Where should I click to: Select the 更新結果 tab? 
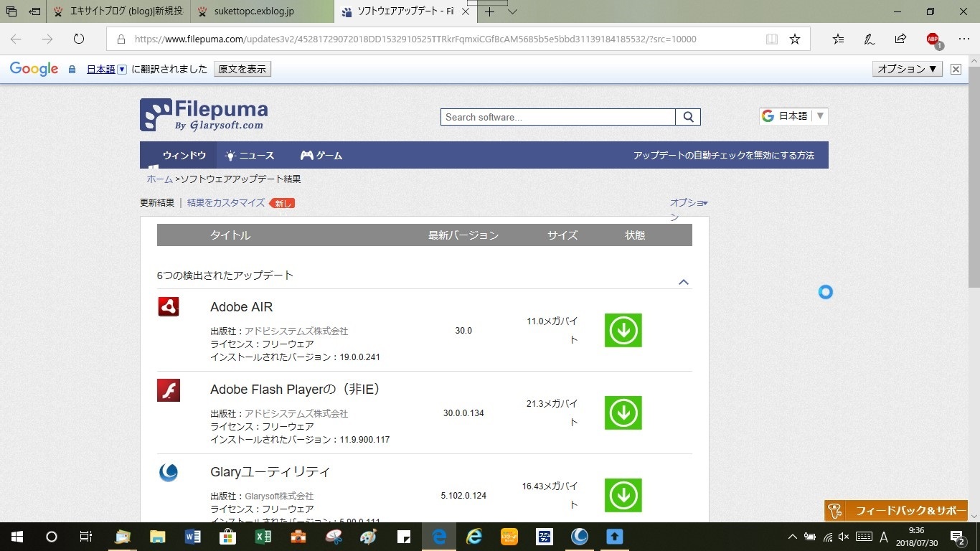tap(157, 203)
